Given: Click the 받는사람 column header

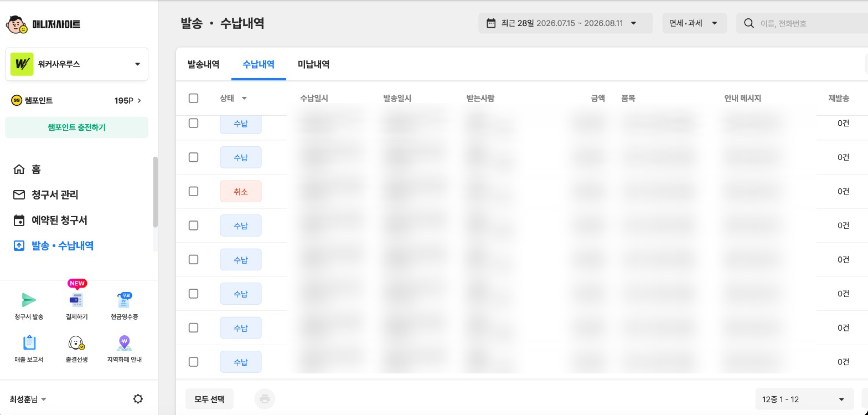Looking at the screenshot, I should (x=480, y=98).
